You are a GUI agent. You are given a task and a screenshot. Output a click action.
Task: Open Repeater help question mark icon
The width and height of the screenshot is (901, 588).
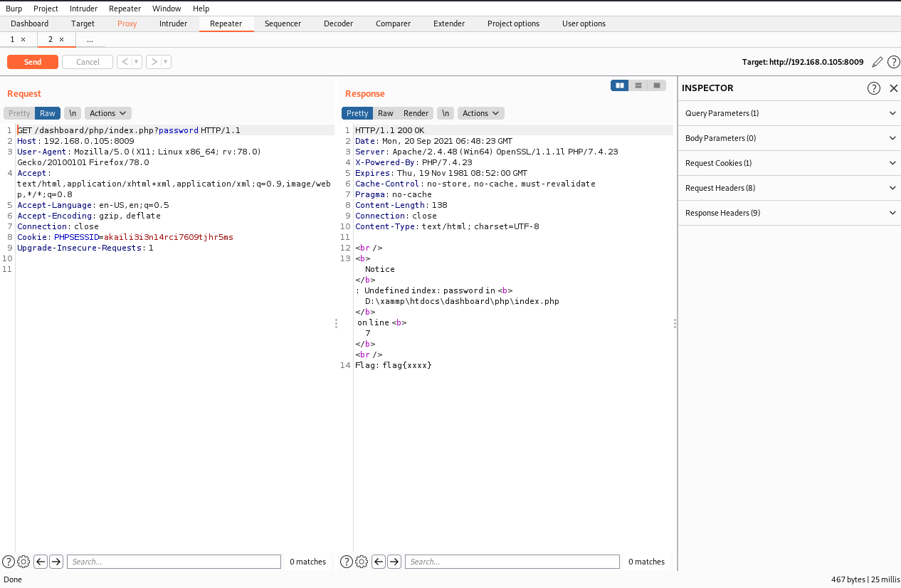click(893, 62)
